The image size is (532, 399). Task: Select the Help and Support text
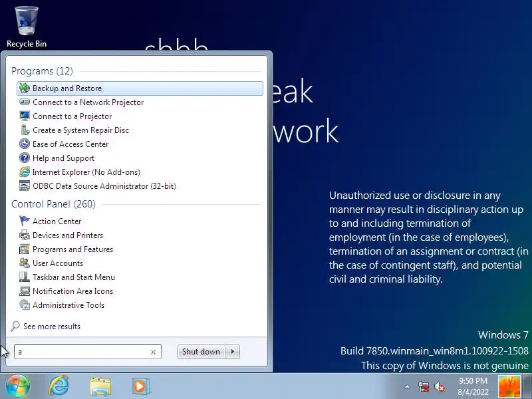pyautogui.click(x=63, y=158)
